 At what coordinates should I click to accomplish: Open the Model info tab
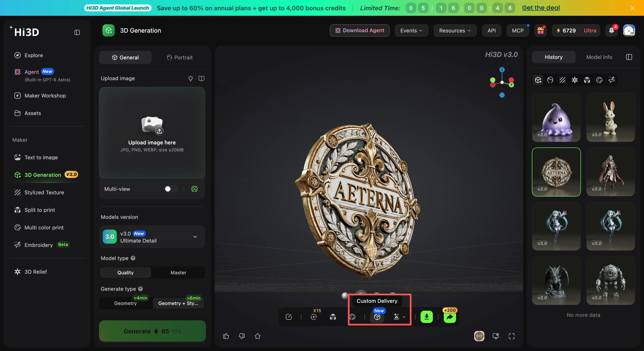pyautogui.click(x=599, y=57)
